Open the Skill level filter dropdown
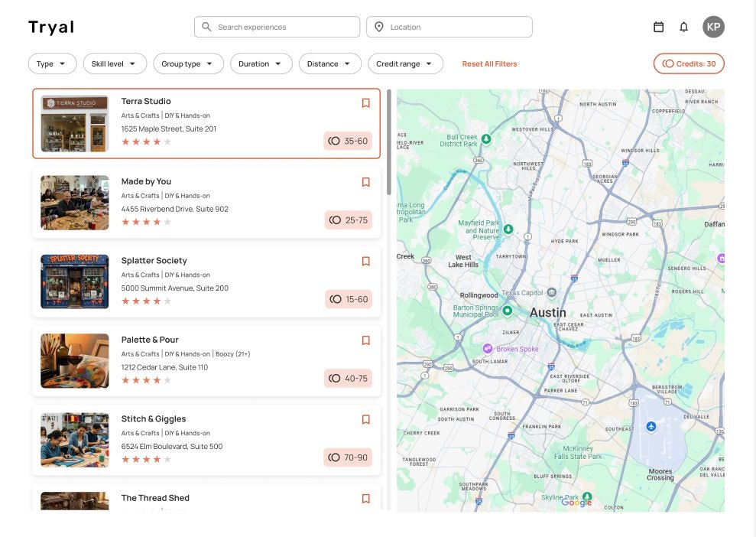756x537 pixels. 115,63
